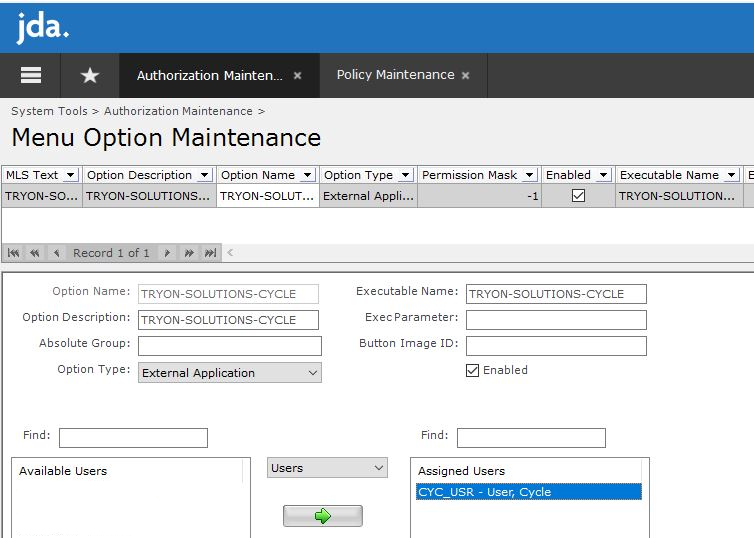
Task: Jump to the first record
Action: 13,253
